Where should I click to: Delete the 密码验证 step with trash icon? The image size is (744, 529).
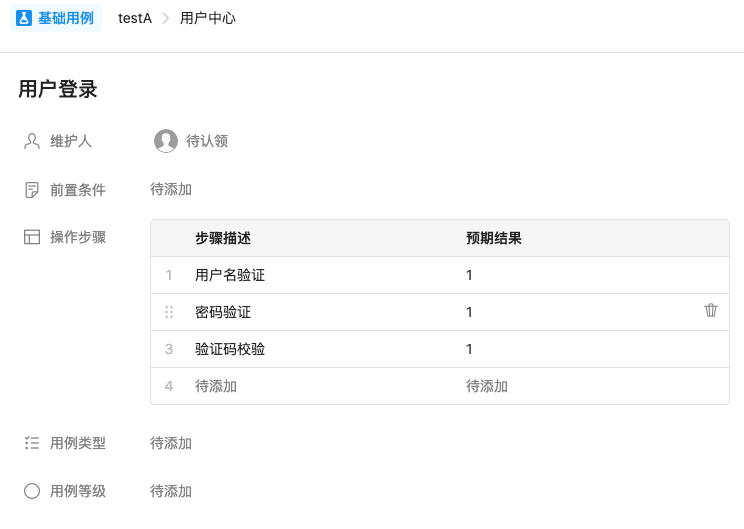tap(710, 310)
